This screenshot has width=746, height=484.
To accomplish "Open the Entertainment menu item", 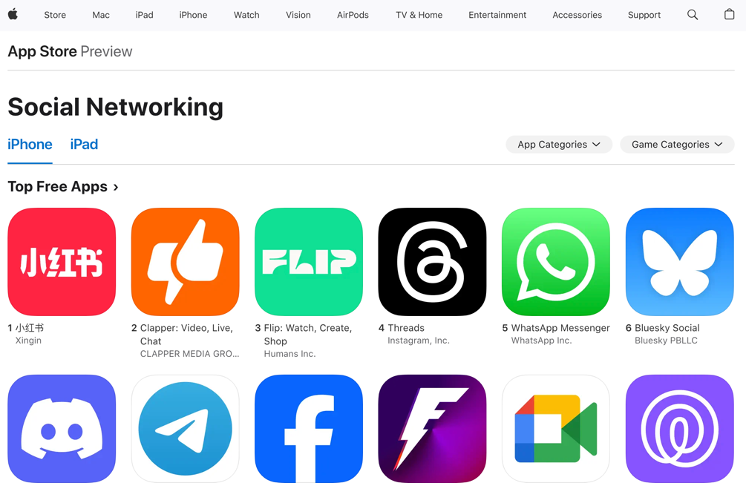I will point(497,15).
